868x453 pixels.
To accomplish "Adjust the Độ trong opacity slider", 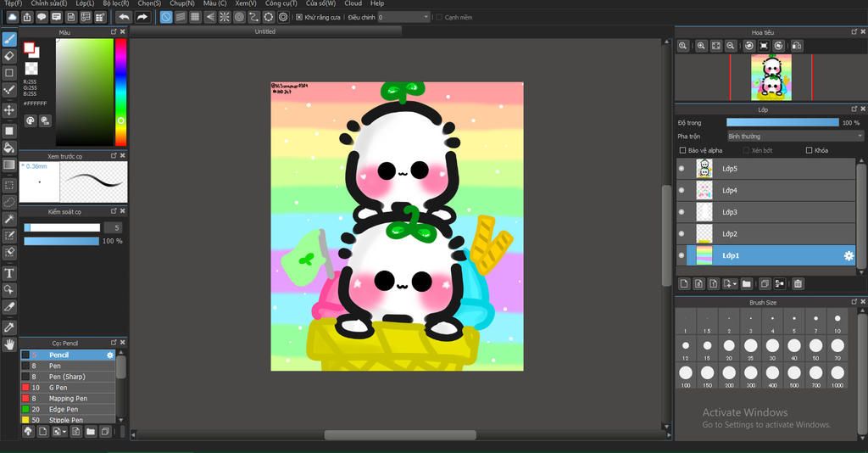I will (x=782, y=122).
